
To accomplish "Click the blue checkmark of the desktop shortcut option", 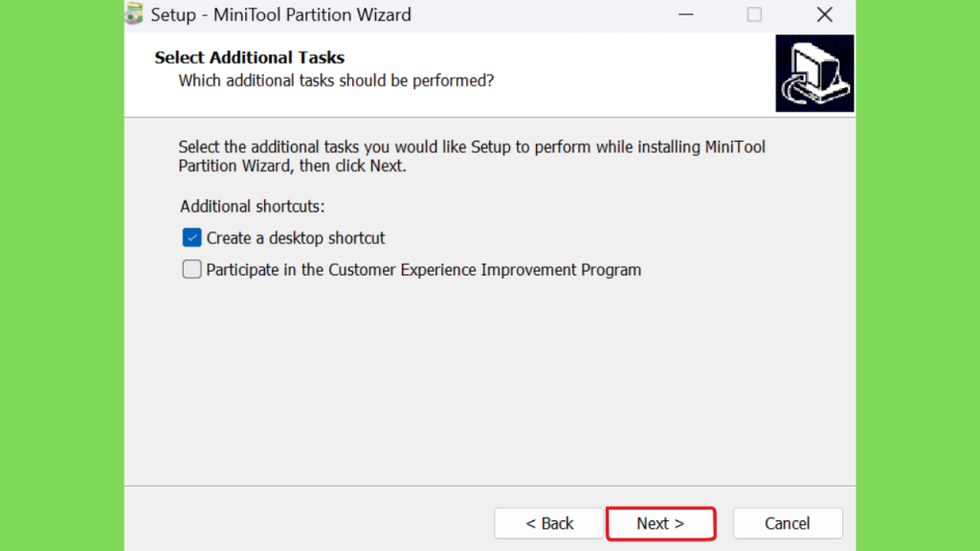I will [x=191, y=237].
